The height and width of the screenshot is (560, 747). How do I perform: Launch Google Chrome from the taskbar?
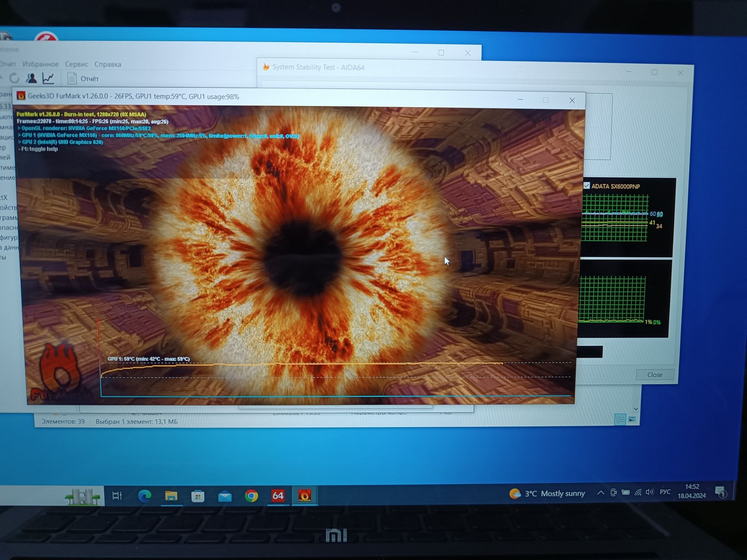251,496
